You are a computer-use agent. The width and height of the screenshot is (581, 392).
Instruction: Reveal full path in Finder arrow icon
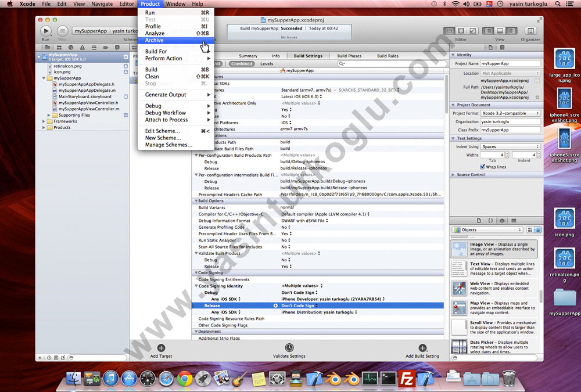point(537,98)
